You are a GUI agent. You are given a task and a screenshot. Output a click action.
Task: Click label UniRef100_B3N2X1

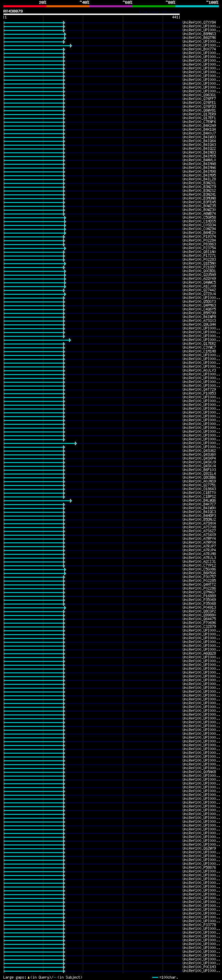[199, 183]
